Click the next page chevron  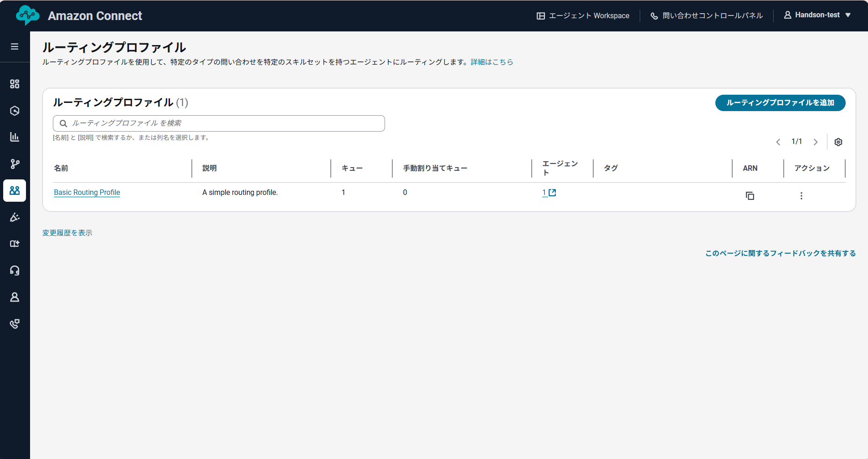tap(816, 142)
